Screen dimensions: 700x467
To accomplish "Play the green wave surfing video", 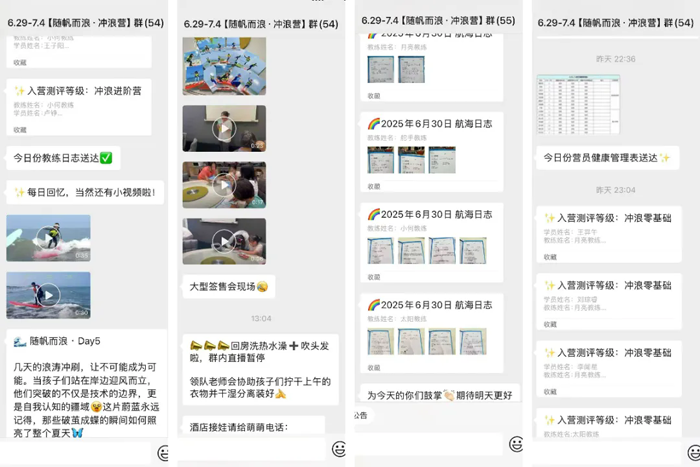I will tap(48, 238).
